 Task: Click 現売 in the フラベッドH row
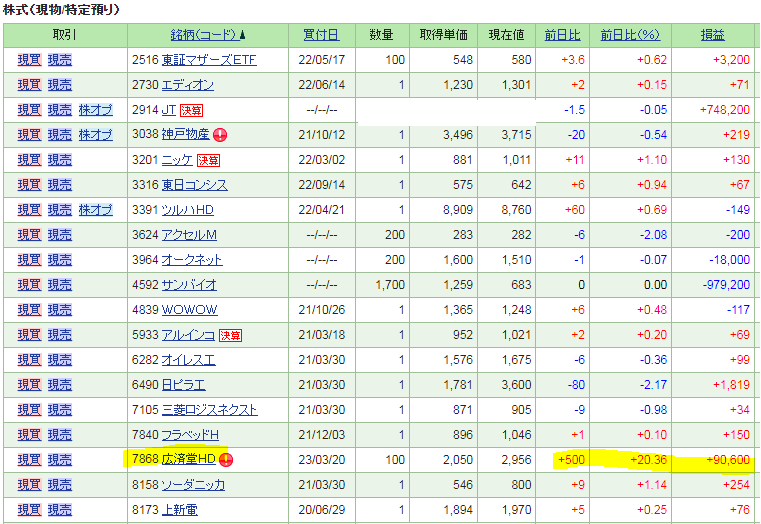(x=60, y=435)
